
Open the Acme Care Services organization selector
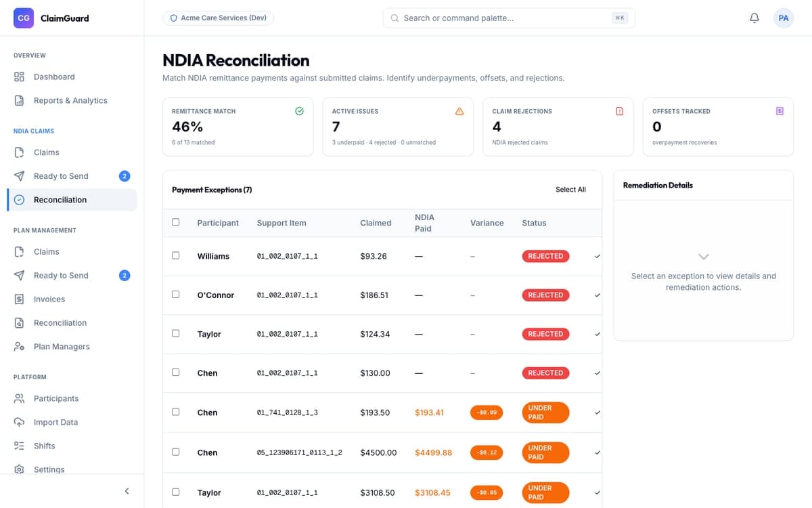tap(218, 18)
